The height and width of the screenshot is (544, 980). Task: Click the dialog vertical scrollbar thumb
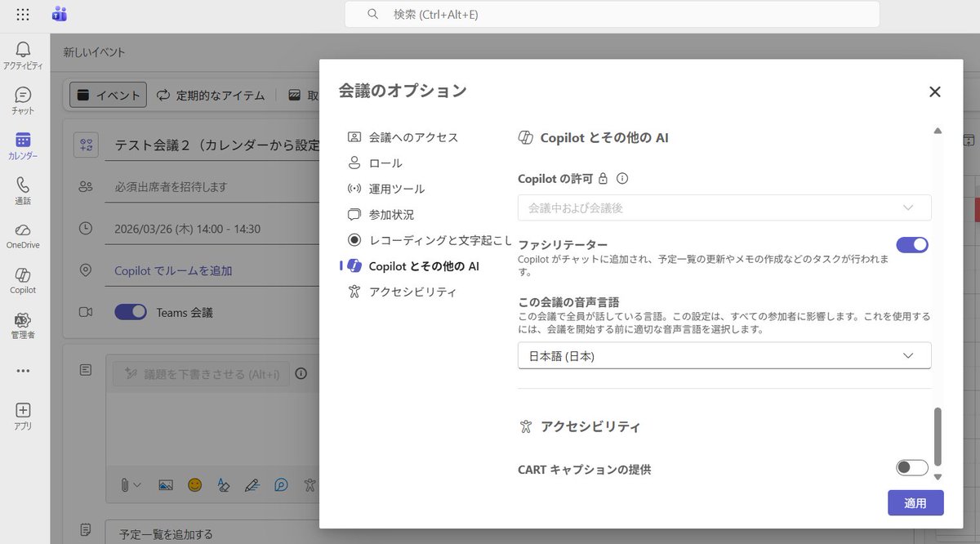point(938,436)
